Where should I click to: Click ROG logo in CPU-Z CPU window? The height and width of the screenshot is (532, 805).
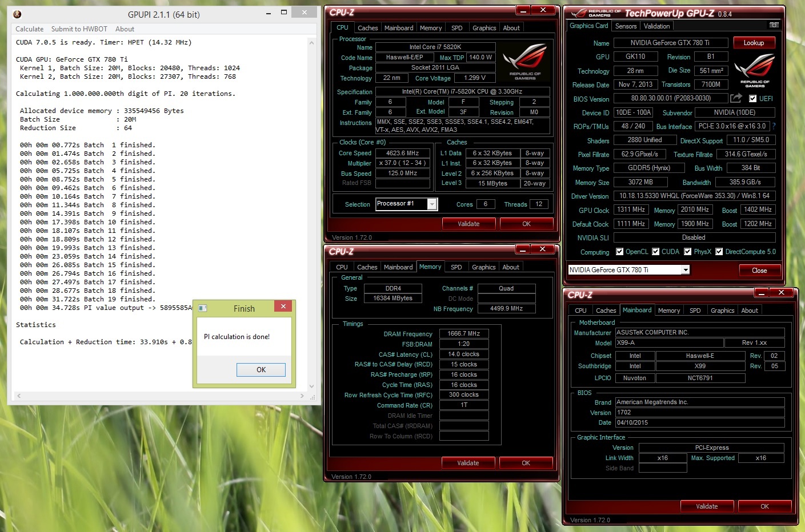524,60
